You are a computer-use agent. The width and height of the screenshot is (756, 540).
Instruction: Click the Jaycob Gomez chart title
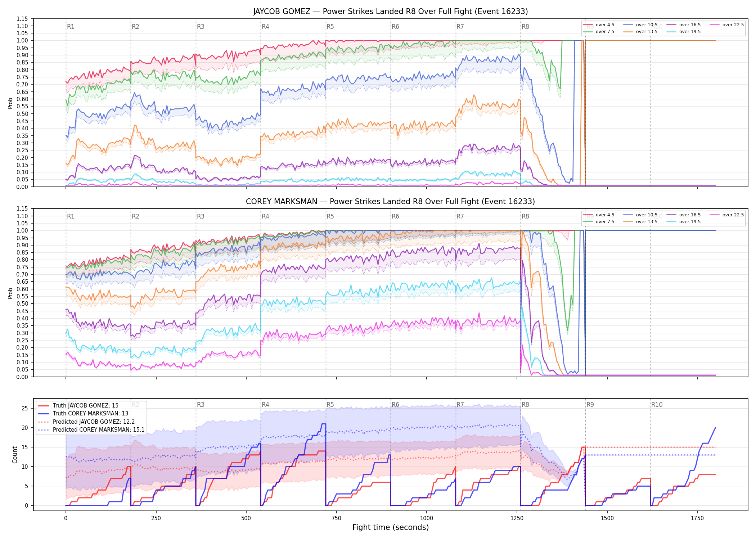point(391,12)
